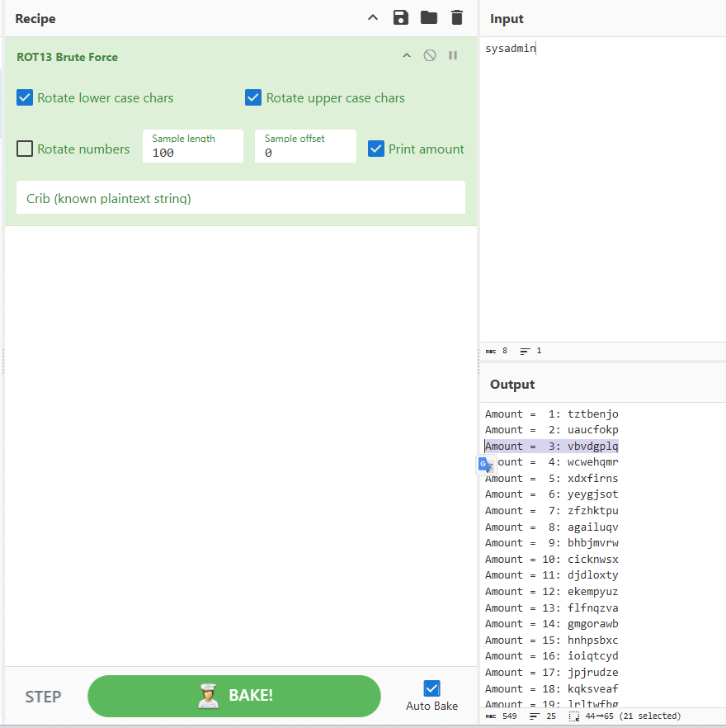Select output line 'Amount = 11: djdloxty'
Viewport: 726px width, 728px height.
(x=551, y=574)
